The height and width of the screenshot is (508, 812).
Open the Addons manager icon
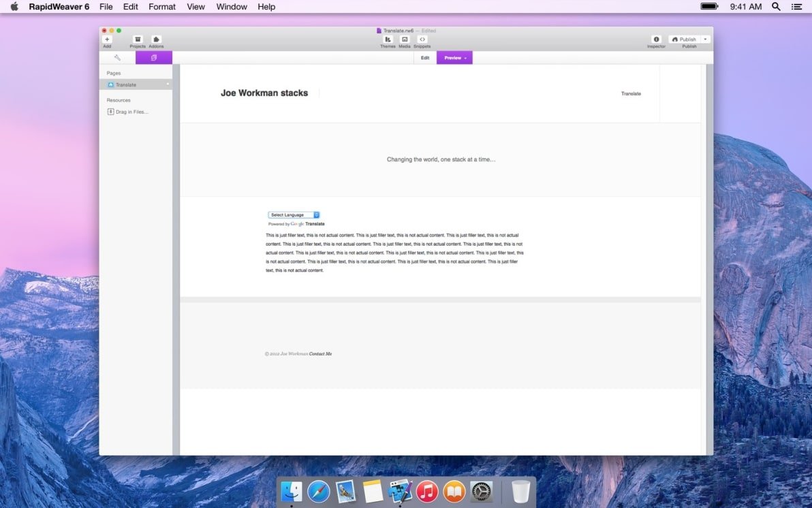[156, 39]
